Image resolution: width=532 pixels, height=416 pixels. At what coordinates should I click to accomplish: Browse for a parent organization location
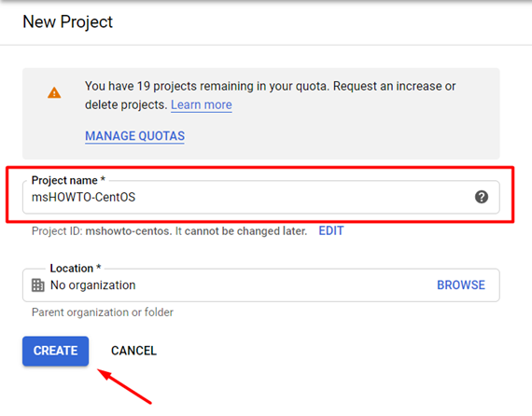coord(461,285)
